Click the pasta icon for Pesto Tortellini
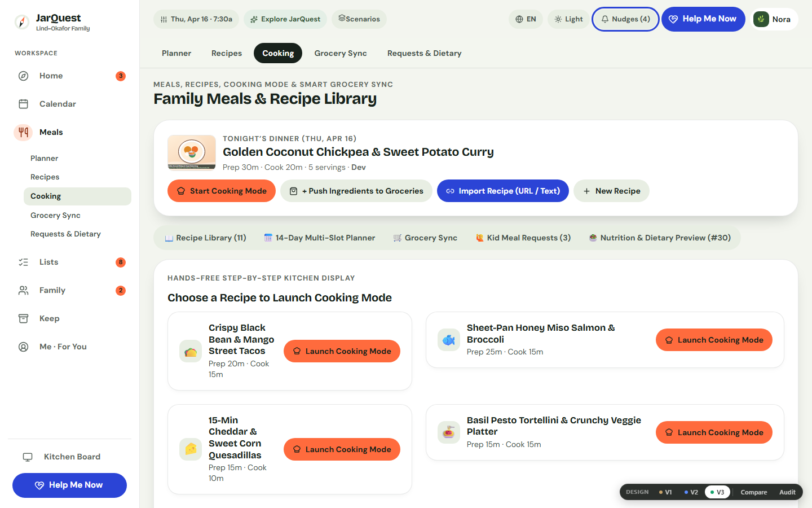812x508 pixels. [x=449, y=432]
